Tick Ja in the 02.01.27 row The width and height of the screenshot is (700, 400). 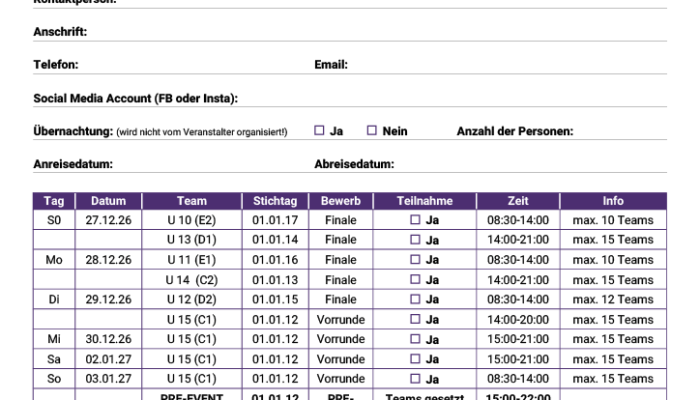point(415,359)
